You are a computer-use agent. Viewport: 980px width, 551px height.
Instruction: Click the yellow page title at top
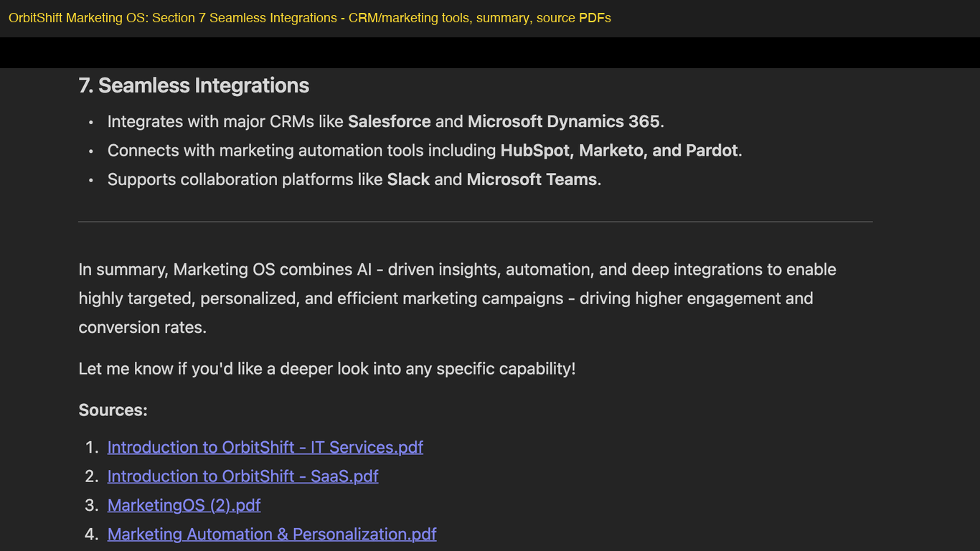[x=310, y=18]
